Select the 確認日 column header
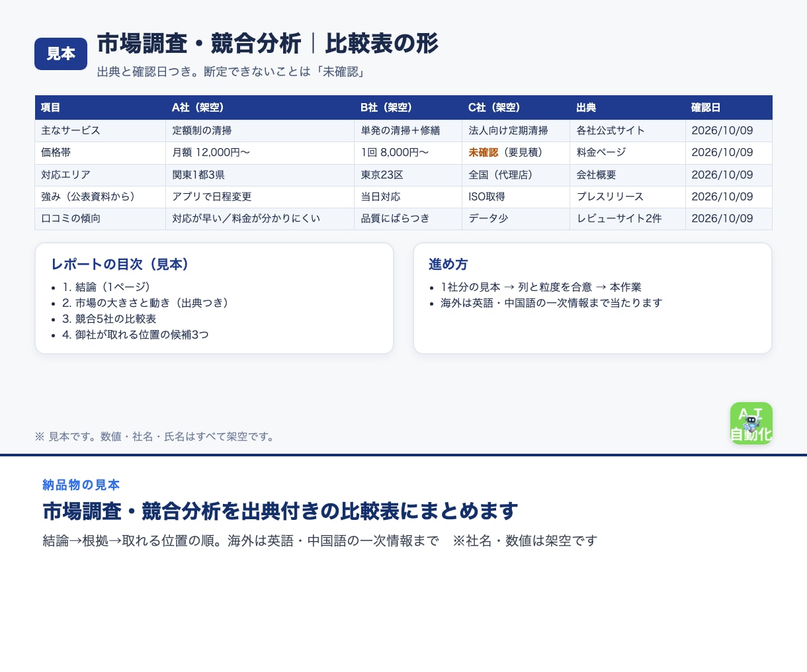This screenshot has height=672, width=807. click(729, 107)
